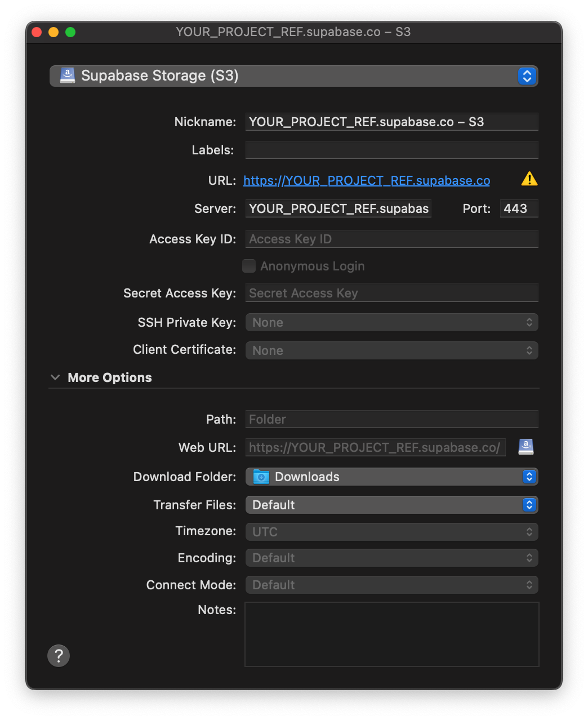Screen dimensions: 588x720
Task: Click the yellow warning triangle icon
Action: [x=529, y=179]
